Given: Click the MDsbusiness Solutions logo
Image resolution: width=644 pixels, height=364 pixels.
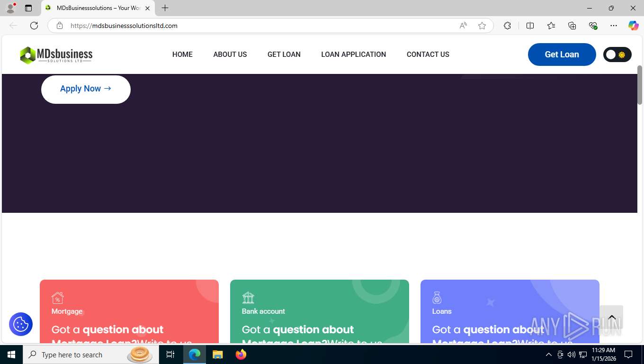Looking at the screenshot, I should 56,55.
